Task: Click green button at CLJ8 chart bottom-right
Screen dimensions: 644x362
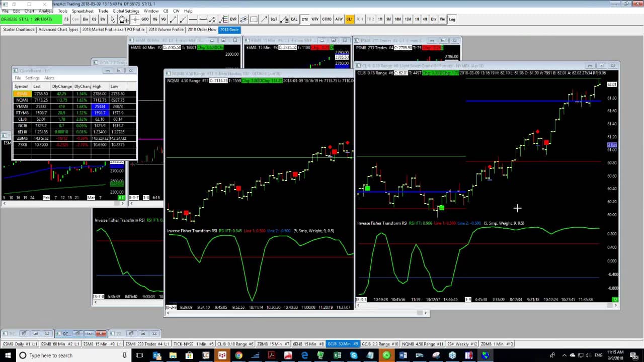Action: point(615,300)
